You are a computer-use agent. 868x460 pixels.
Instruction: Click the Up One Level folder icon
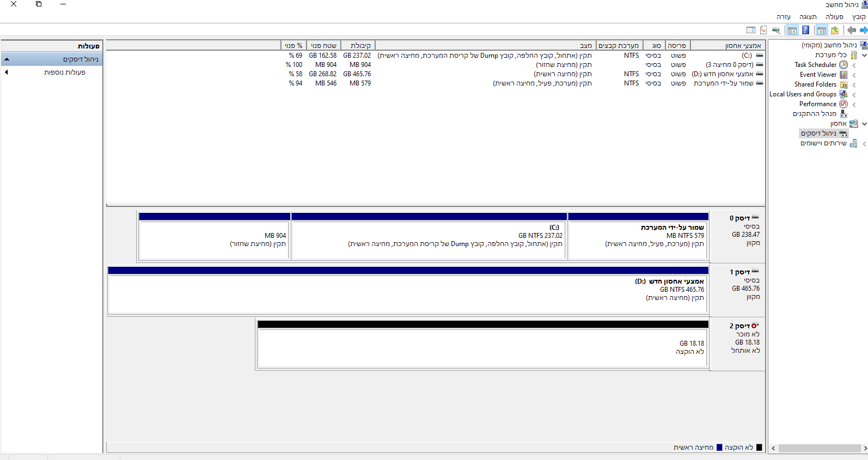point(835,30)
